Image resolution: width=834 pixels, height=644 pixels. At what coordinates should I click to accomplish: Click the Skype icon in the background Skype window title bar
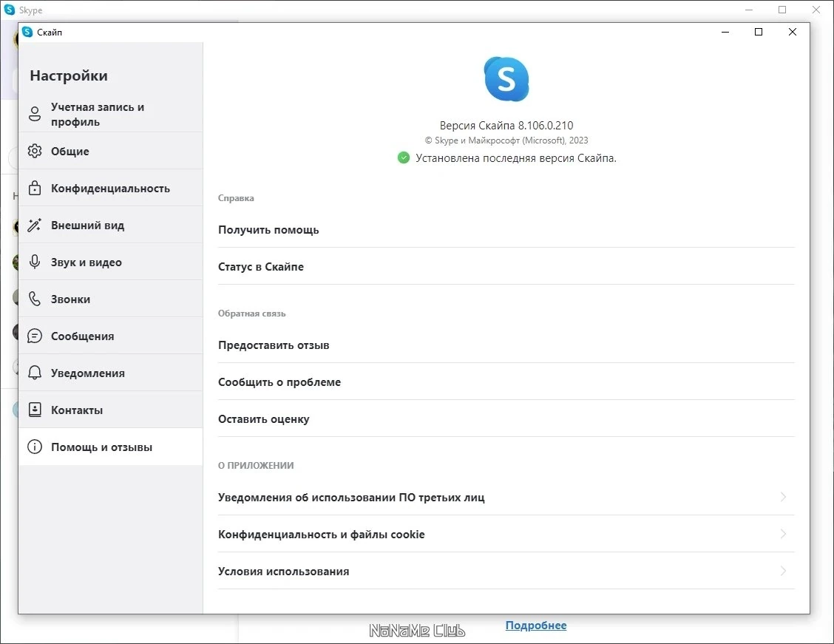pyautogui.click(x=10, y=10)
